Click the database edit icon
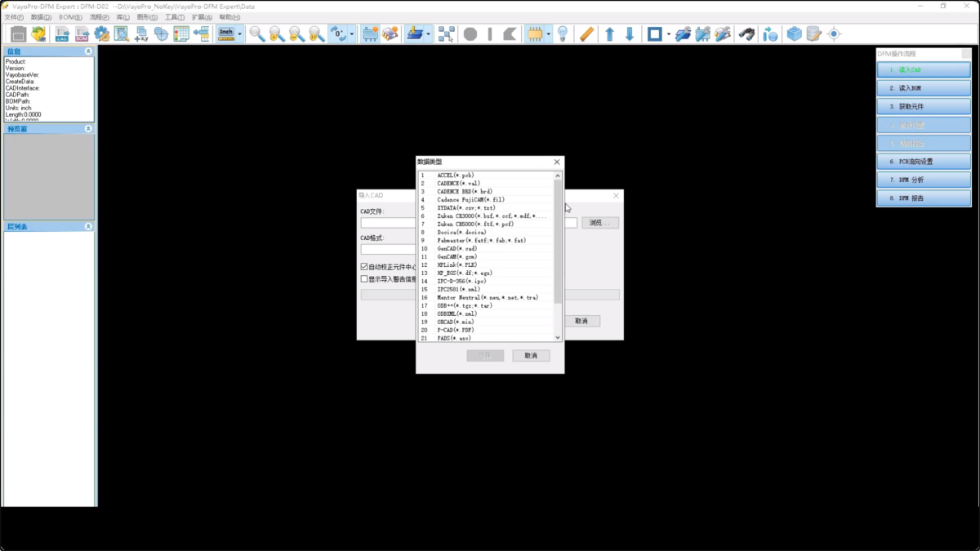Viewport: 980px width, 551px height. click(x=813, y=34)
